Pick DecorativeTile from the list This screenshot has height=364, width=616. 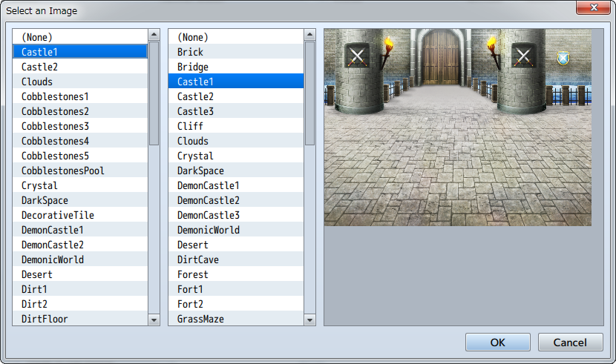pos(57,215)
